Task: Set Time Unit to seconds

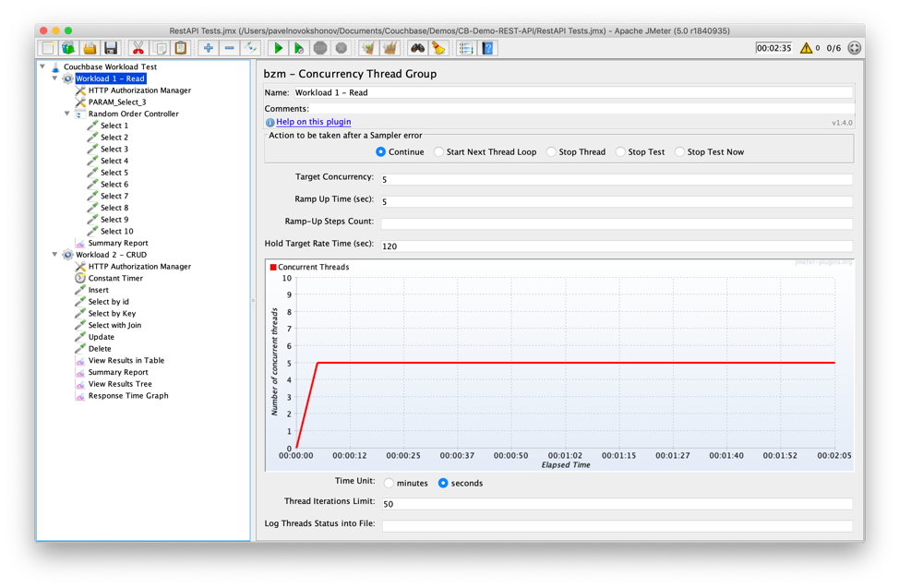Action: [x=443, y=483]
